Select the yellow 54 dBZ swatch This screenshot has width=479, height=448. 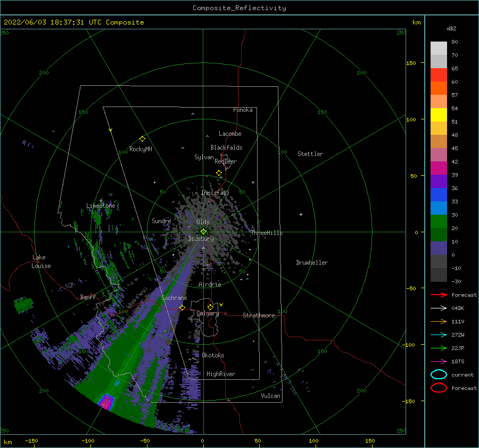(439, 115)
